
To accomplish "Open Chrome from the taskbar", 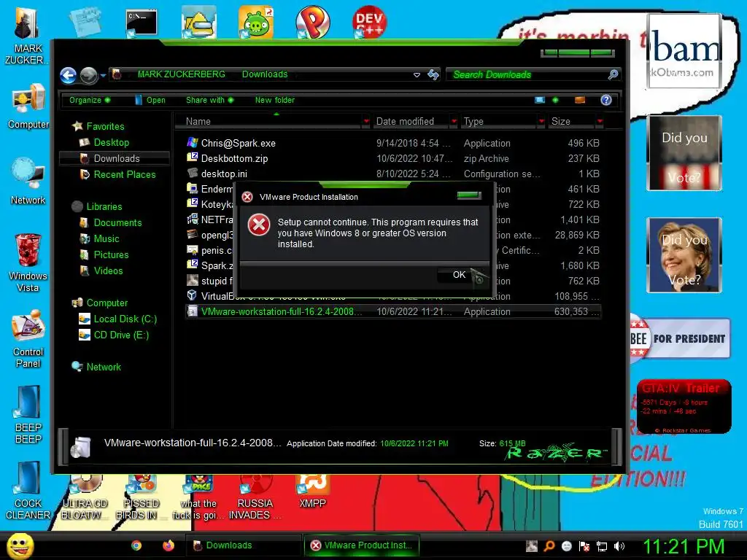I will (x=136, y=545).
